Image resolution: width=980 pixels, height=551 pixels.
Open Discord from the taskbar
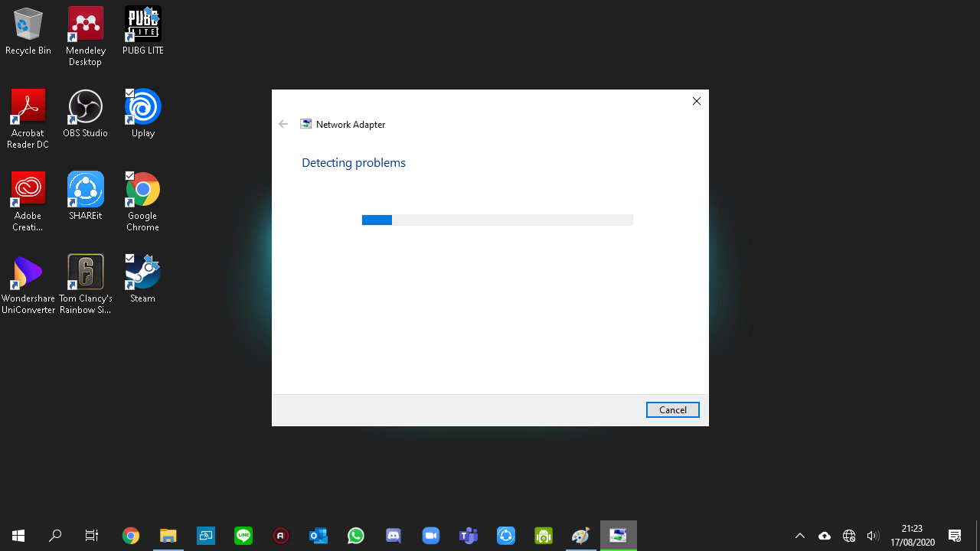point(394,536)
